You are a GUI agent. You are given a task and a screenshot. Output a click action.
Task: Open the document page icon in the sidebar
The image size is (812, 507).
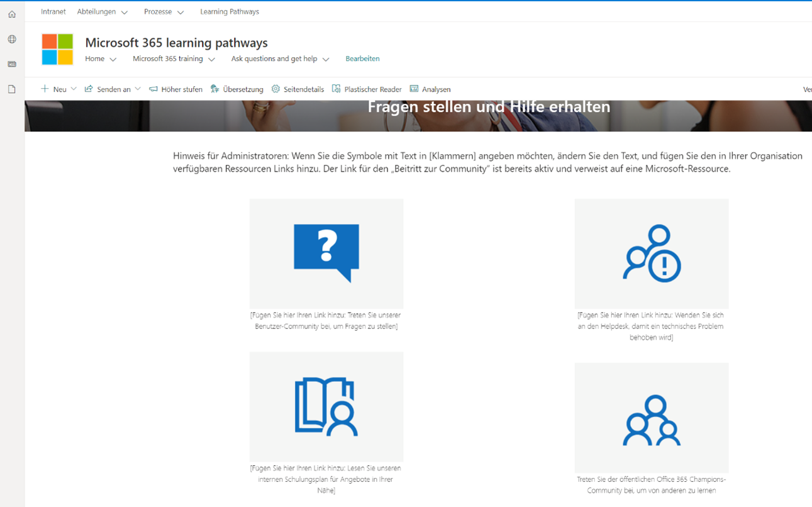[x=11, y=89]
